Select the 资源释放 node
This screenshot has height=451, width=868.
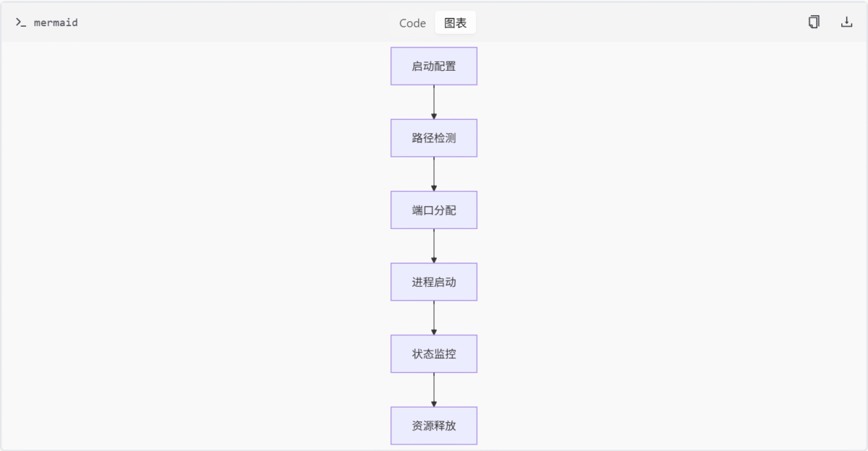tap(434, 426)
